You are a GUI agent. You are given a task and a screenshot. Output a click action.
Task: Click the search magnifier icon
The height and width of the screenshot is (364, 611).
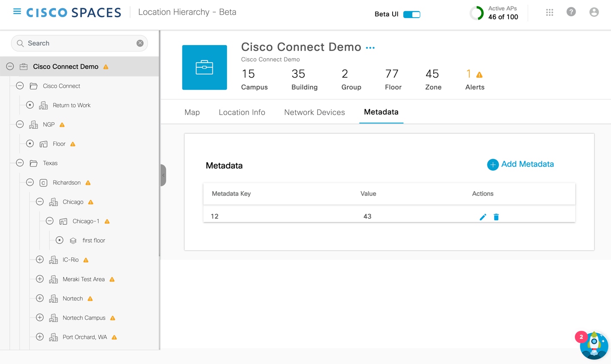tap(20, 43)
